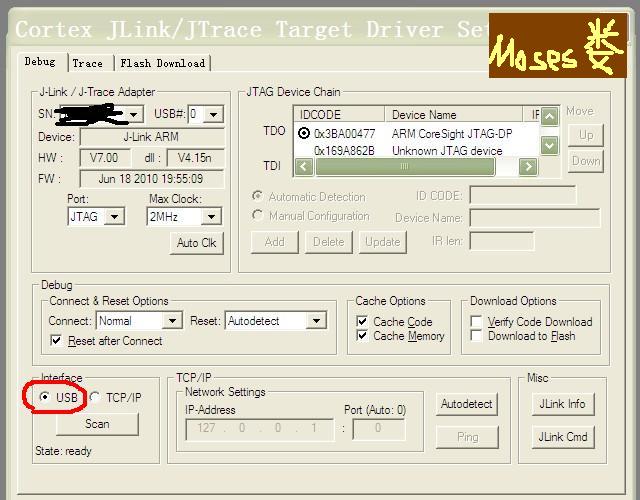Click the Add device button
Viewport: 640px width, 500px height.
[x=275, y=242]
